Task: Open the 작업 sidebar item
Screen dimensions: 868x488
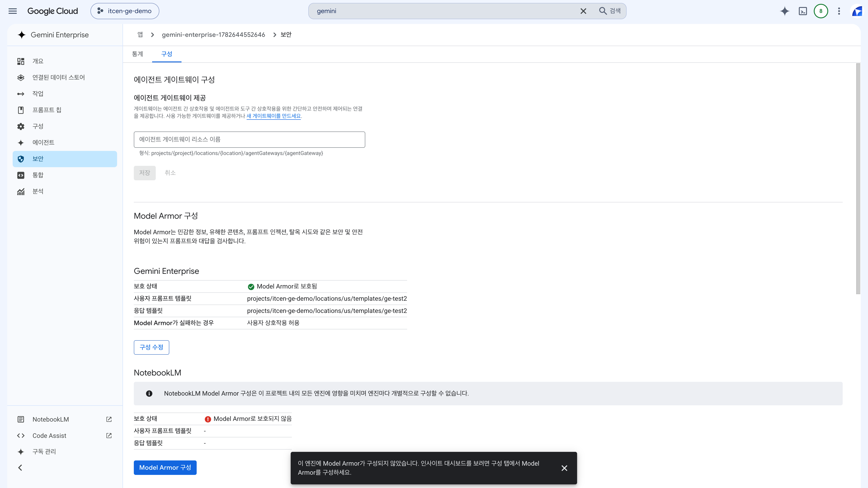Action: [x=65, y=94]
